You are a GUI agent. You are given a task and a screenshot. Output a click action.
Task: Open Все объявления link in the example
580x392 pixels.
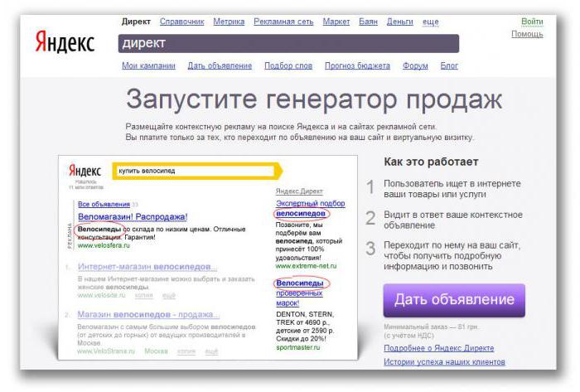[x=104, y=204]
